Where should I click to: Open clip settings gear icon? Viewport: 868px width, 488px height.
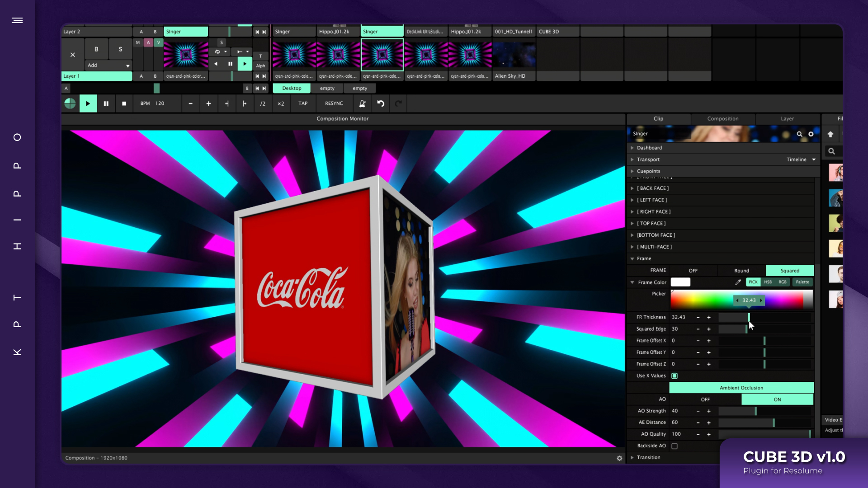click(x=811, y=134)
